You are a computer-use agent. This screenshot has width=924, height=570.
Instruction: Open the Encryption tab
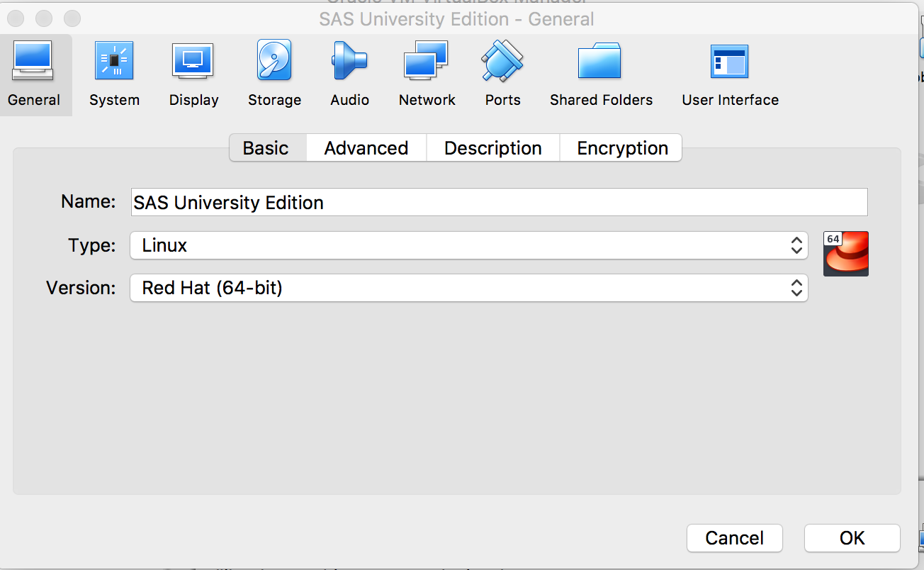point(622,148)
